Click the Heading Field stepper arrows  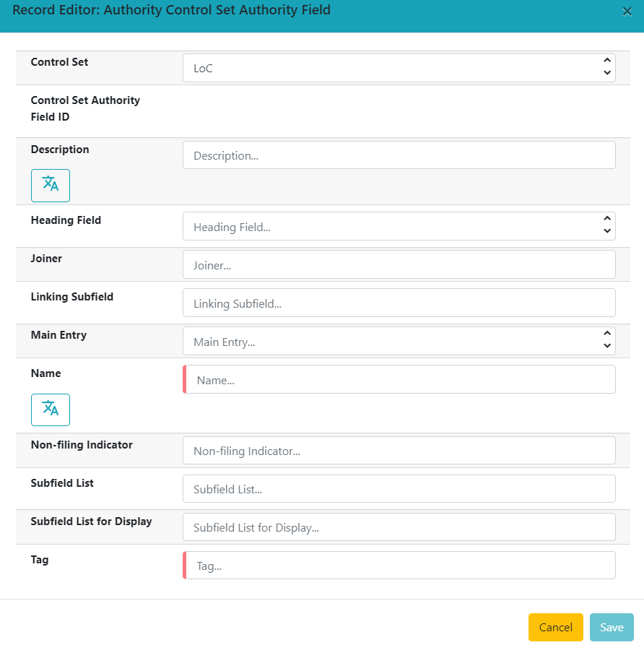606,226
